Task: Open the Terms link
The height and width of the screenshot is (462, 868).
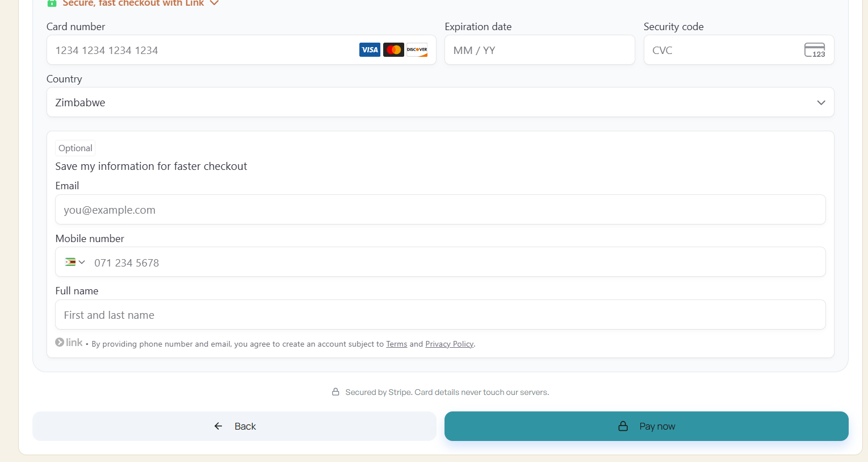Action: (396, 344)
